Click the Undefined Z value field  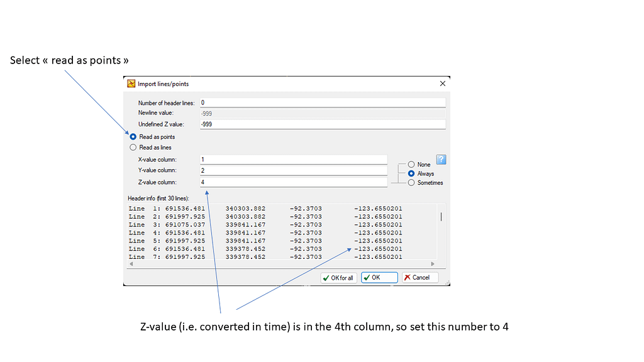coord(322,124)
